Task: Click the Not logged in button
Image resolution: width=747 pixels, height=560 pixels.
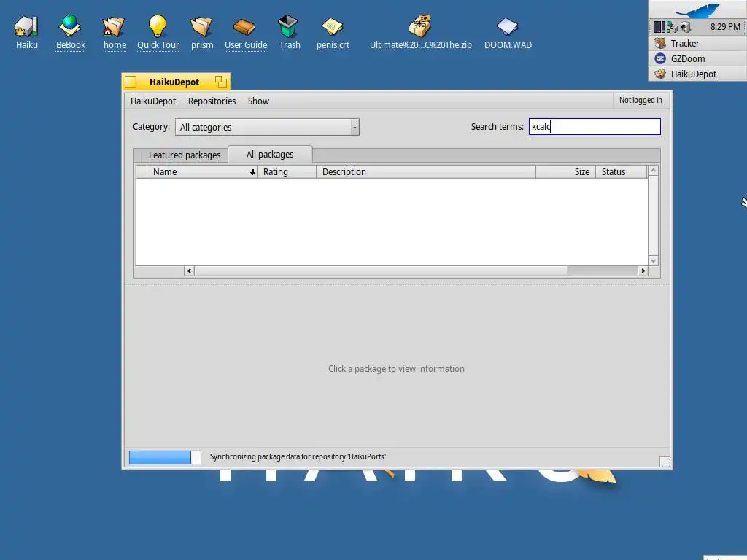Action: coord(640,100)
